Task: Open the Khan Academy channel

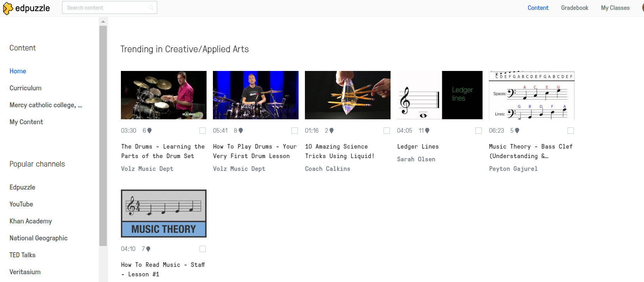Action: point(31,221)
